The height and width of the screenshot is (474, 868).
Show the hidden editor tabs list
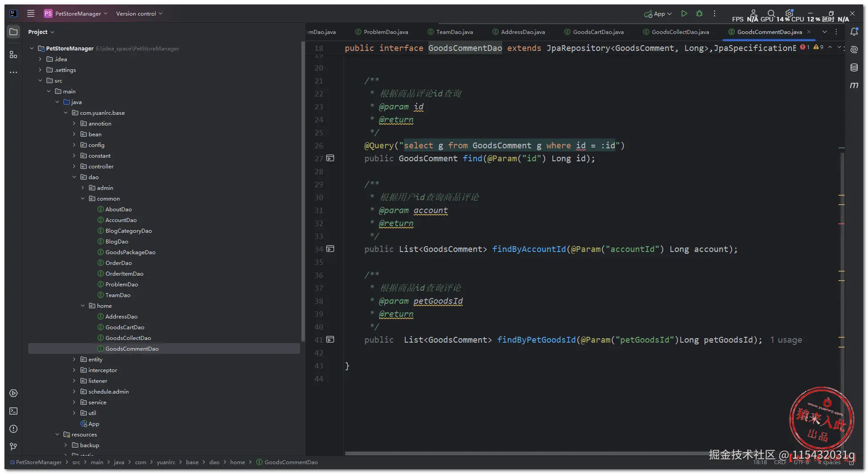click(x=825, y=32)
